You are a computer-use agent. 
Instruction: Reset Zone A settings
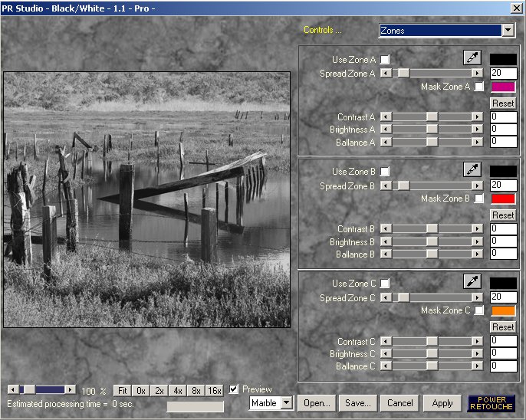coord(503,103)
